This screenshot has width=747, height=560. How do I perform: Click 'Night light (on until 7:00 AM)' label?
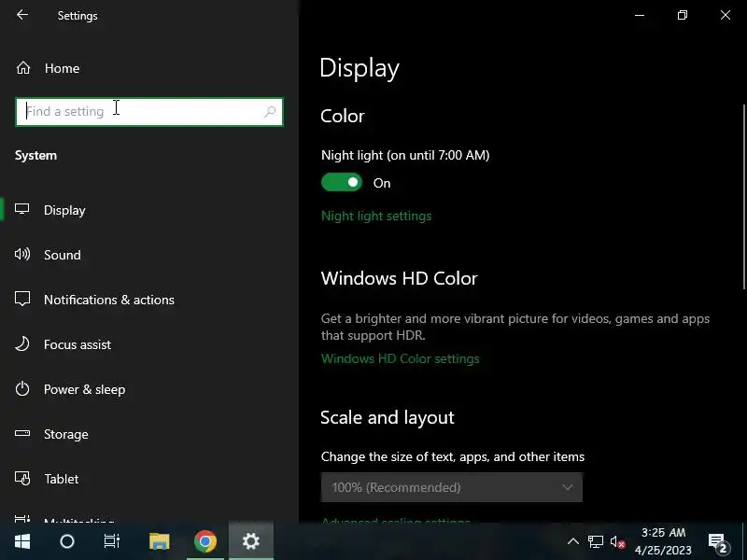pyautogui.click(x=405, y=155)
